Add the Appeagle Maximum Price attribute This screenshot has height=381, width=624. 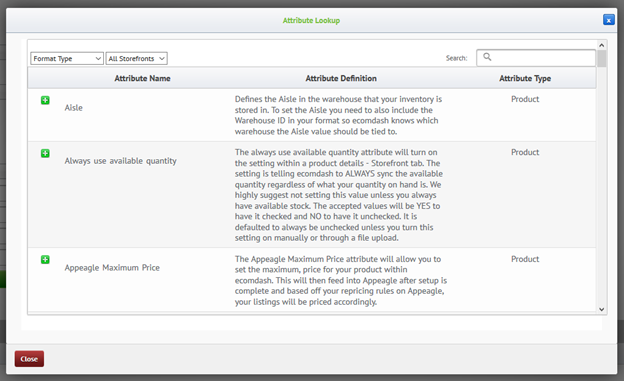45,260
